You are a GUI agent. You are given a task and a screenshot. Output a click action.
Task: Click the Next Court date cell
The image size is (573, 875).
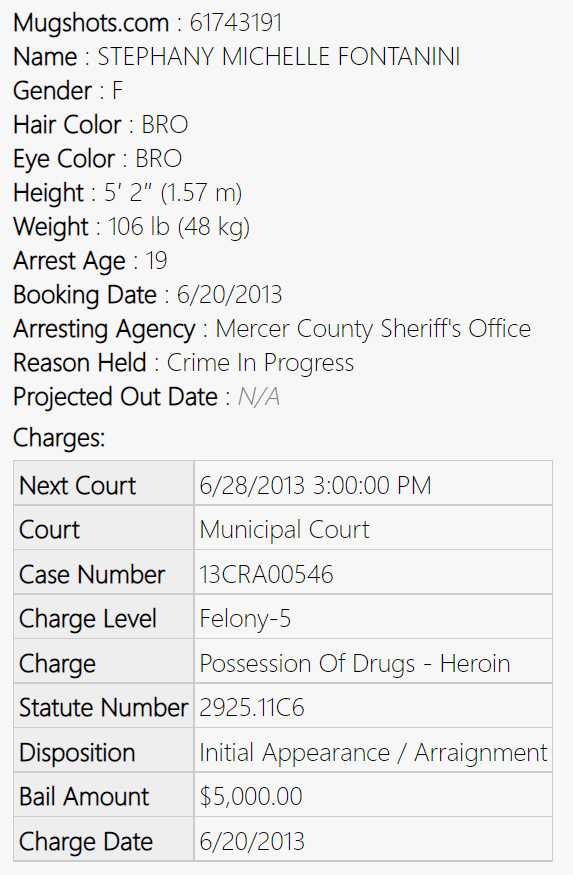(x=373, y=483)
